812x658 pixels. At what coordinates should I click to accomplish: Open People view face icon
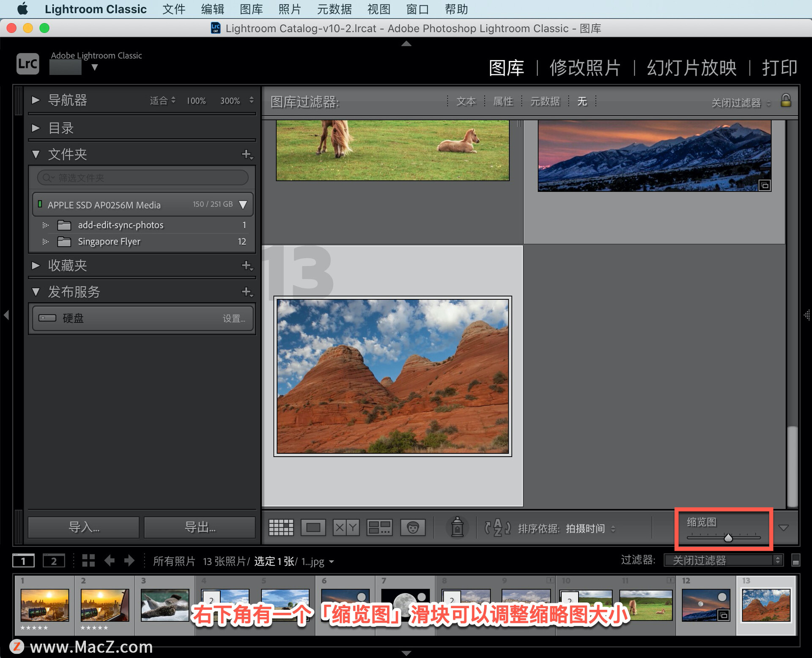[413, 527]
